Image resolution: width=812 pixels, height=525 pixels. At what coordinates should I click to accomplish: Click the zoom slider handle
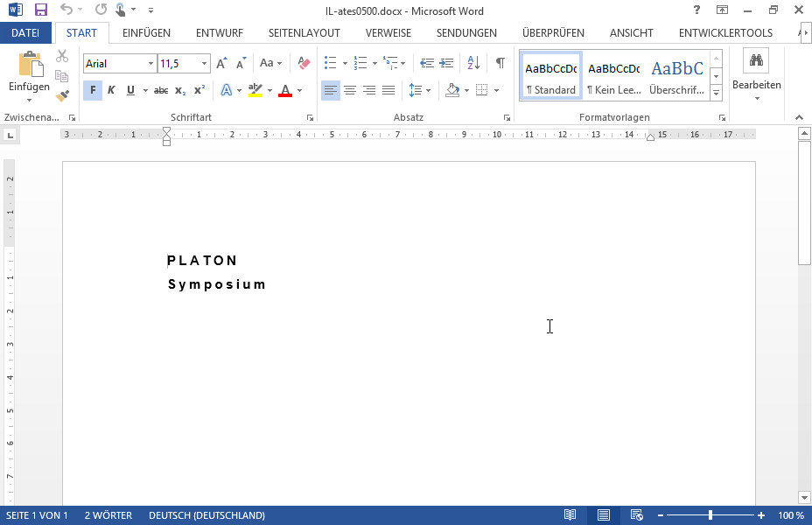click(710, 515)
